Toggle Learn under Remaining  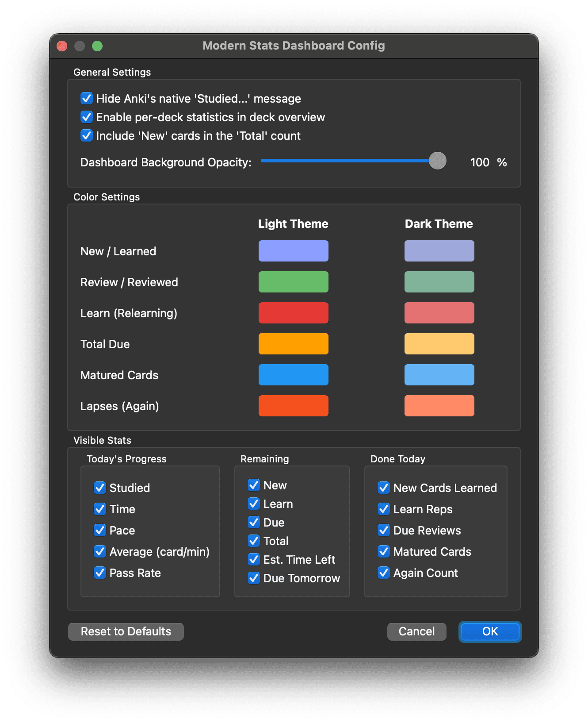[x=254, y=504]
